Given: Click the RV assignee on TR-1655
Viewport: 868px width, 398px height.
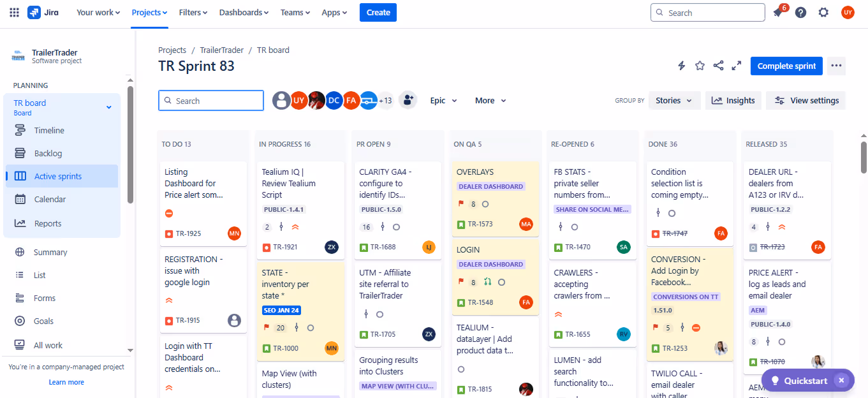Looking at the screenshot, I should [624, 334].
